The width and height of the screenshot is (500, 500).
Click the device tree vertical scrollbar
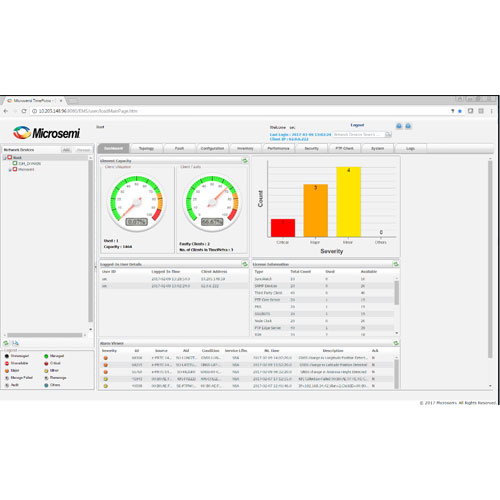(x=90, y=241)
